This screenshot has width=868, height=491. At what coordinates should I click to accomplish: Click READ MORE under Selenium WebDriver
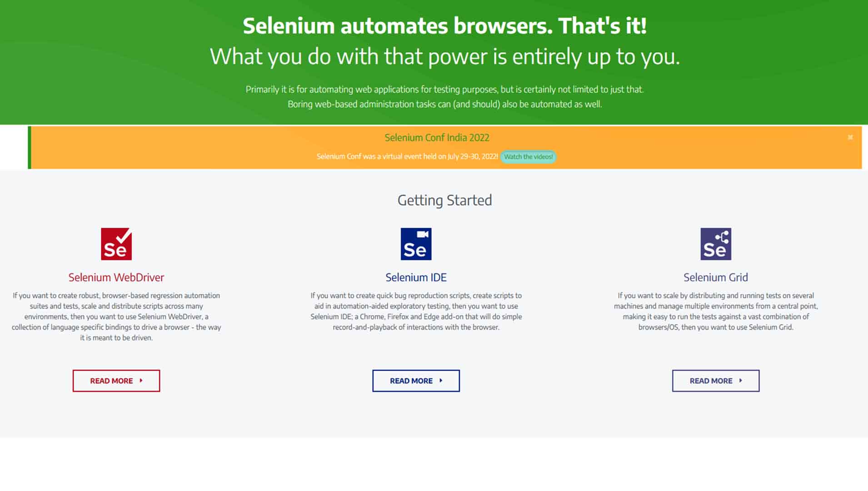click(116, 381)
